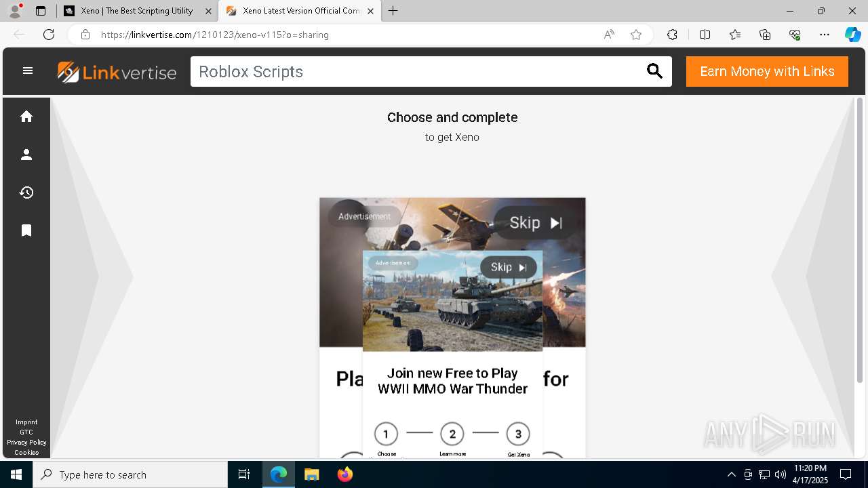Open the volume tray icon
The width and height of the screenshot is (868, 488).
click(781, 474)
